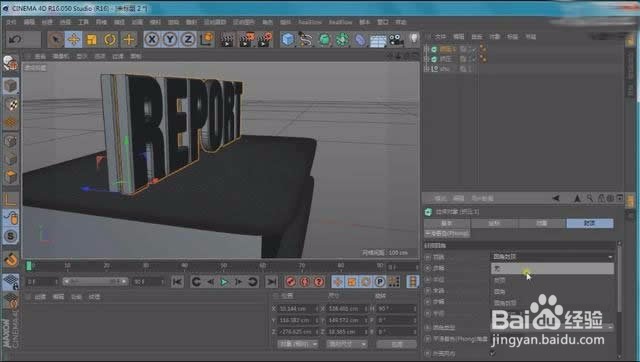Screen dimensions: 640x362
Task: Go to end of animation
Action: (271, 282)
